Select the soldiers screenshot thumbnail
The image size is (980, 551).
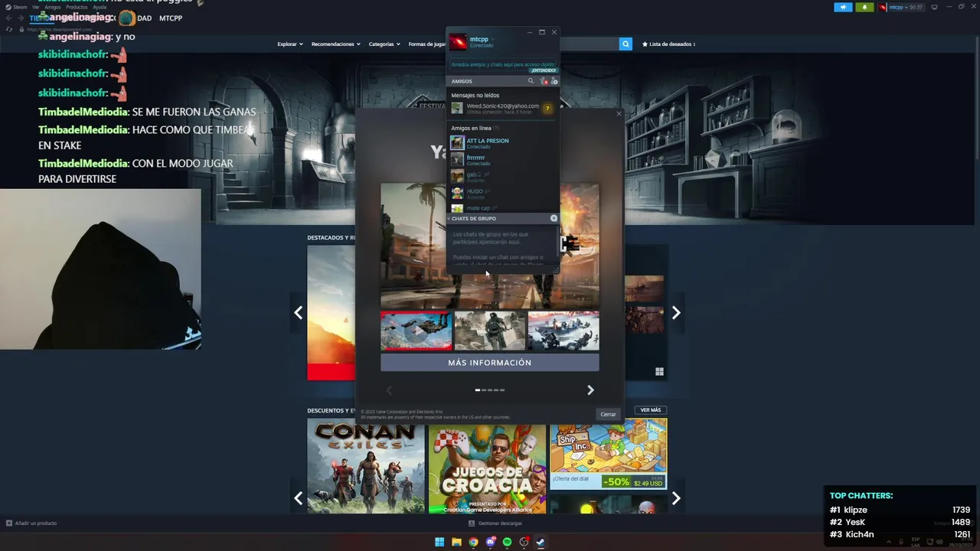coord(490,331)
